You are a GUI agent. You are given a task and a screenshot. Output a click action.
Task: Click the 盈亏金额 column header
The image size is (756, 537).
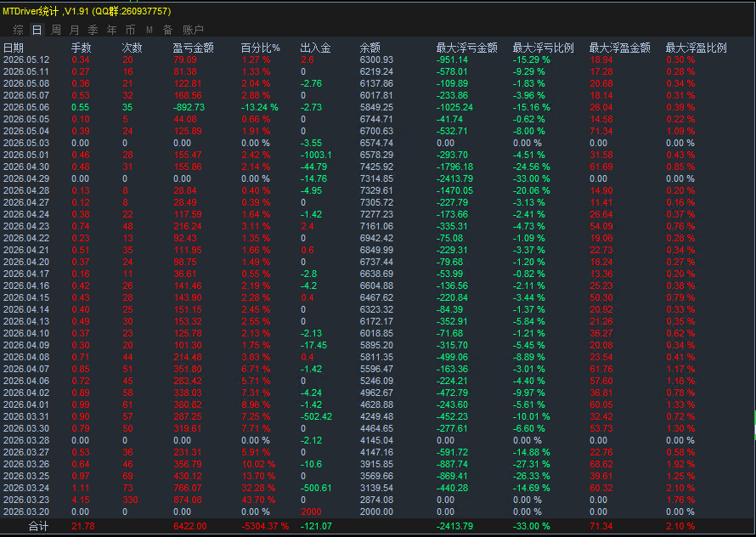(193, 48)
